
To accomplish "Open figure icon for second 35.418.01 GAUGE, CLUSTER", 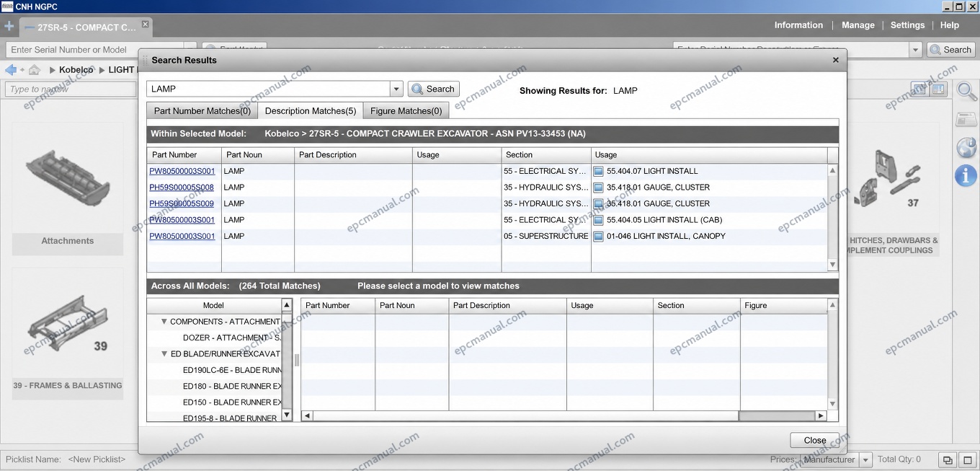I will click(598, 203).
